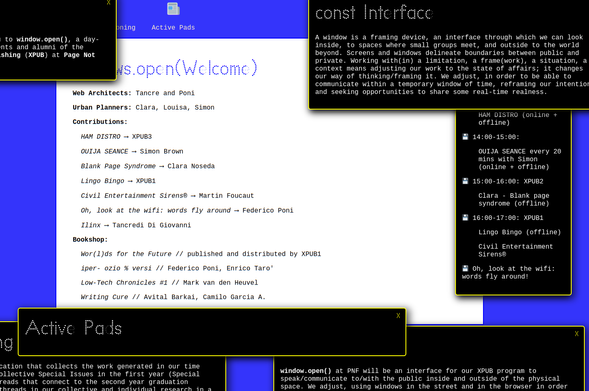
Task: Click 'Clara - Blank page syndrome (offline)' entry
Action: tap(513, 199)
